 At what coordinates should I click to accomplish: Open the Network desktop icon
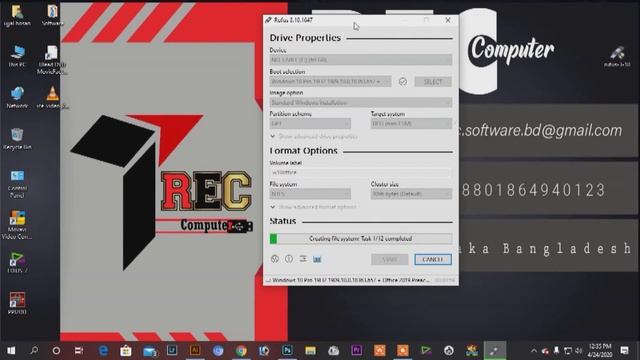click(x=17, y=98)
